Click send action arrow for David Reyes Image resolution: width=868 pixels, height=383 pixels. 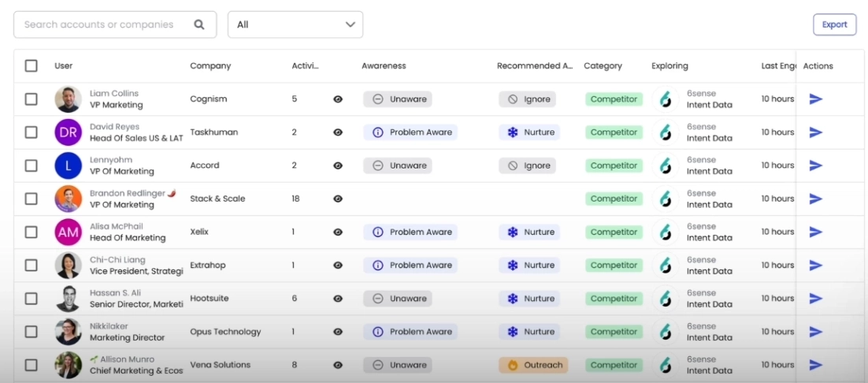(x=815, y=132)
